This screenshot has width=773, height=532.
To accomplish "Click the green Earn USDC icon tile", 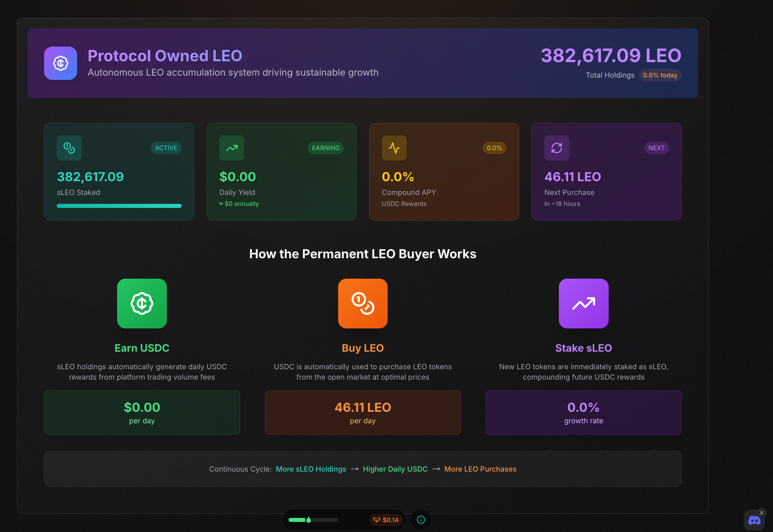I will 142,303.
